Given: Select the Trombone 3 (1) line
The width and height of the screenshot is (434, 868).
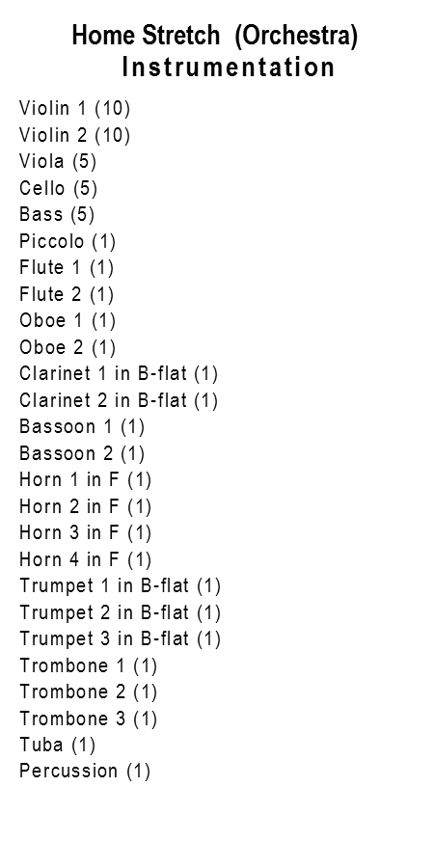Looking at the screenshot, I should click(x=89, y=719).
